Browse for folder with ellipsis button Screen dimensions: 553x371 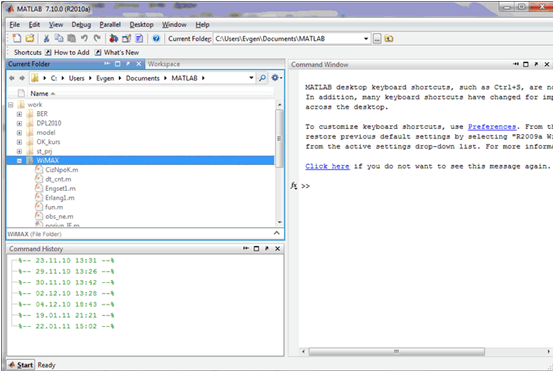click(377, 38)
